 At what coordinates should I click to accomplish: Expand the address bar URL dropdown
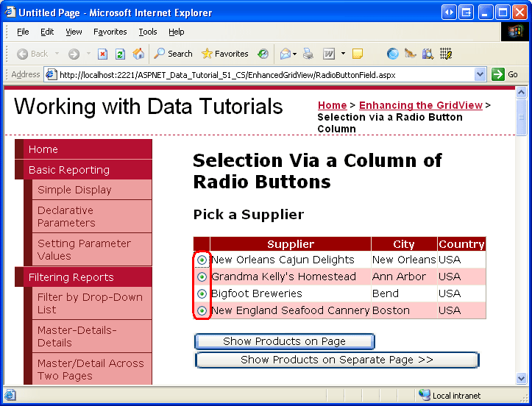click(480, 74)
